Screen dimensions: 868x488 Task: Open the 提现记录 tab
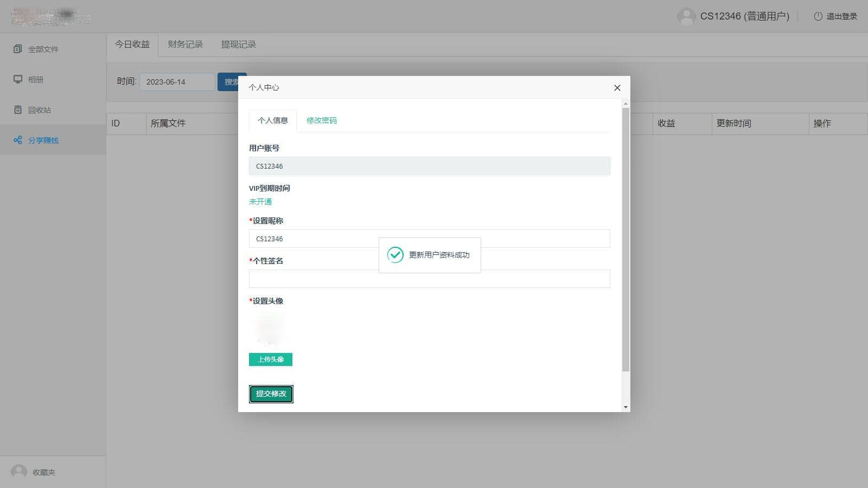tap(238, 44)
